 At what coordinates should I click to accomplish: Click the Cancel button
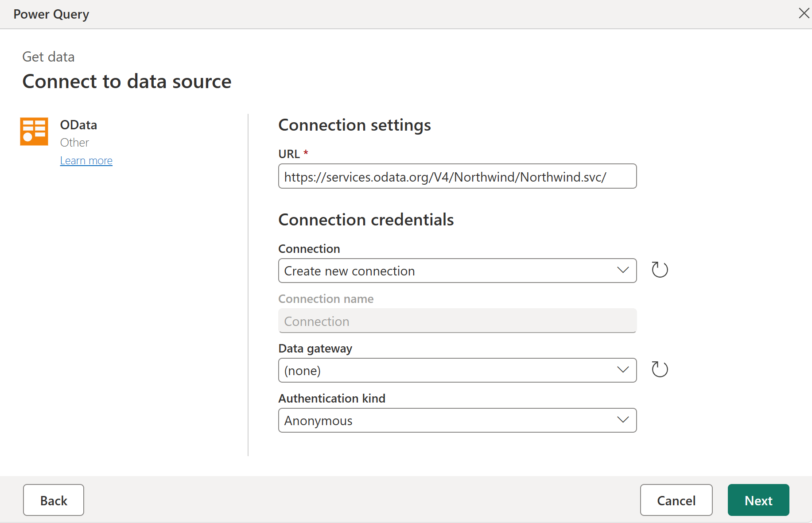[676, 500]
